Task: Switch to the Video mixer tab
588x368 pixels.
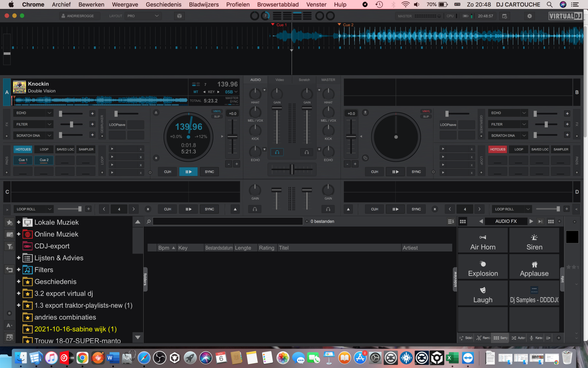Action: click(x=280, y=80)
